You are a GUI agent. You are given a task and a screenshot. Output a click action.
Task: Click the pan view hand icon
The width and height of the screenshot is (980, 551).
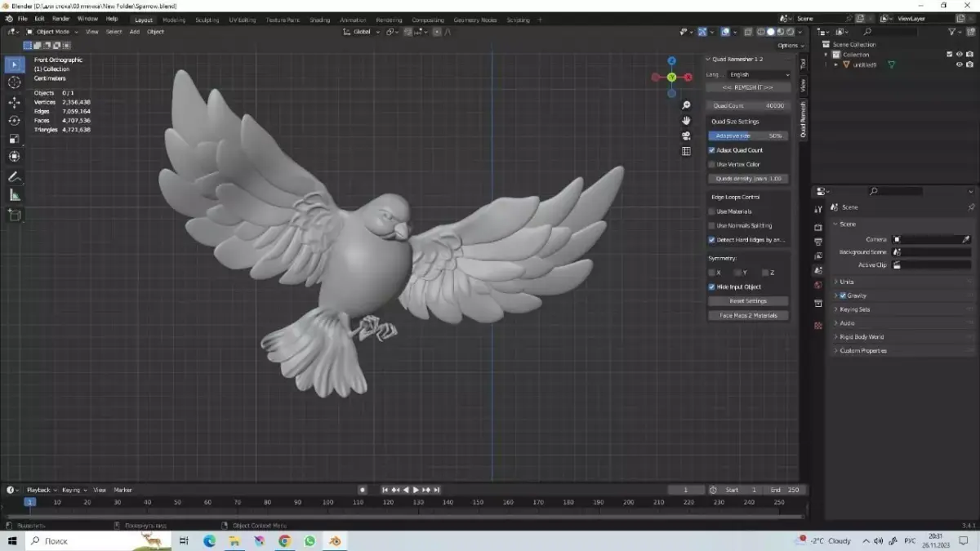click(x=687, y=121)
